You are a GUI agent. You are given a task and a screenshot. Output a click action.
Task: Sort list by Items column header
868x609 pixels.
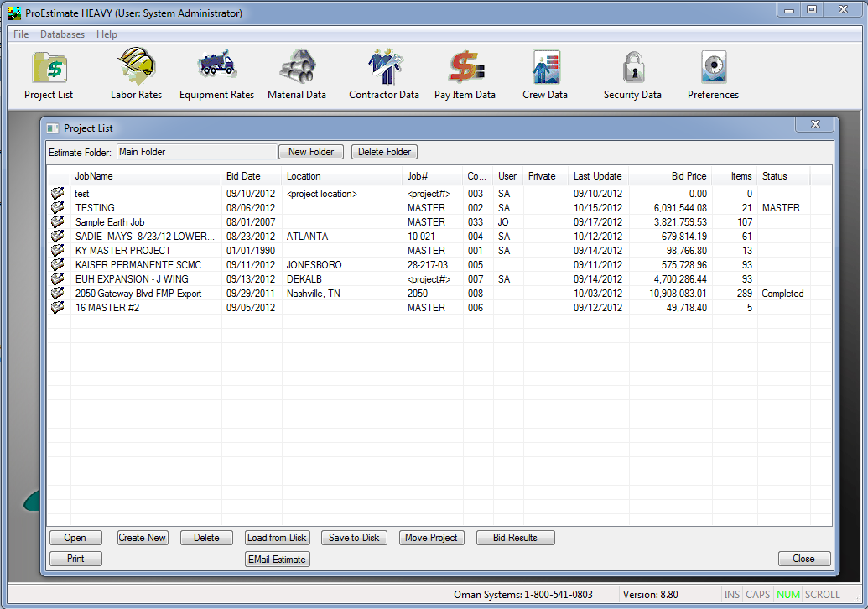(x=735, y=176)
